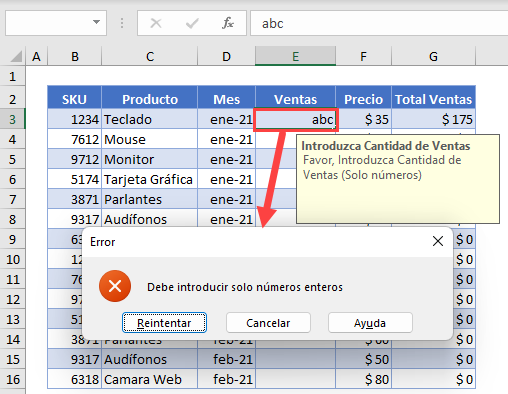Click the Monitor product cell
The image size is (508, 394).
tap(150, 159)
